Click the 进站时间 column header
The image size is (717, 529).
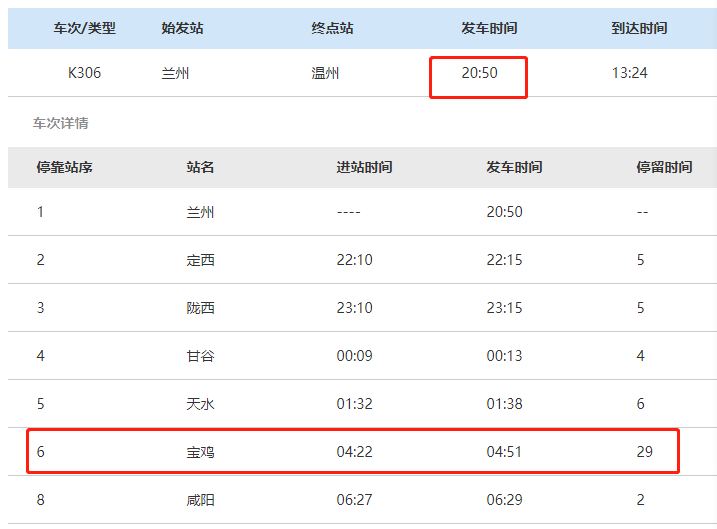point(364,167)
